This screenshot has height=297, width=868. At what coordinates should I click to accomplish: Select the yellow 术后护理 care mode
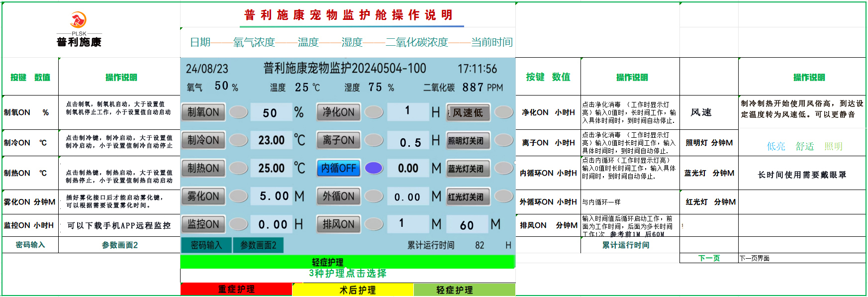tap(353, 289)
